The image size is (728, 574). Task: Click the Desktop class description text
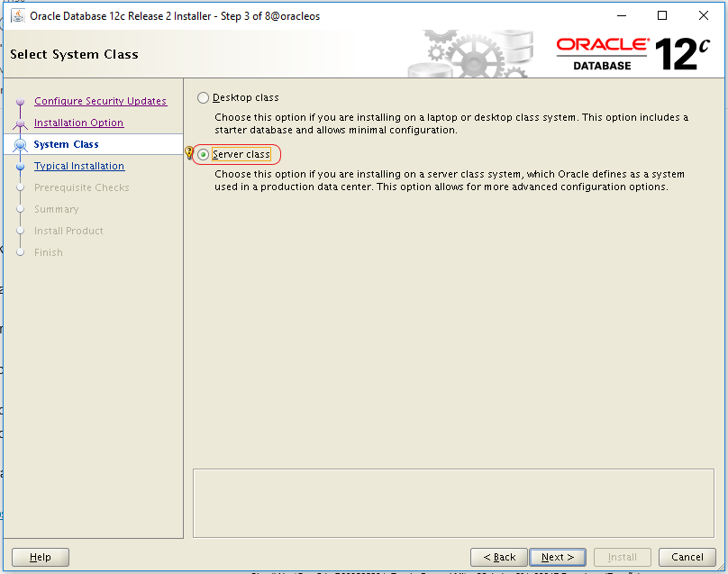click(451, 123)
